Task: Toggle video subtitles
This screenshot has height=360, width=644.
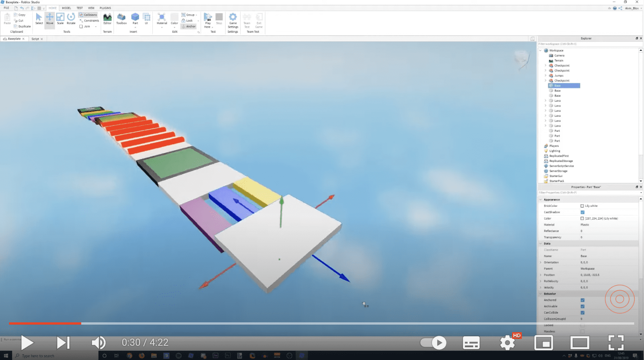Action: click(471, 343)
